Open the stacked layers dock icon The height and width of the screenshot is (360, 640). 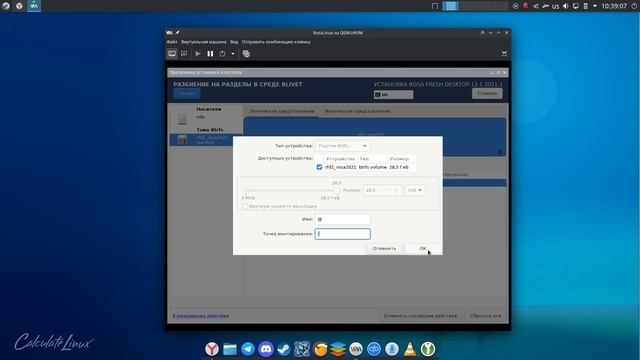coord(338,349)
